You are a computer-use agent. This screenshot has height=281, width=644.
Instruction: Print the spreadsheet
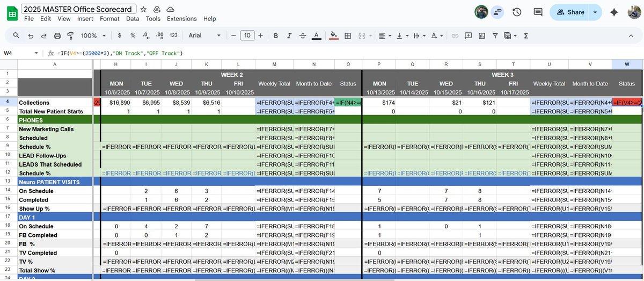click(57, 35)
